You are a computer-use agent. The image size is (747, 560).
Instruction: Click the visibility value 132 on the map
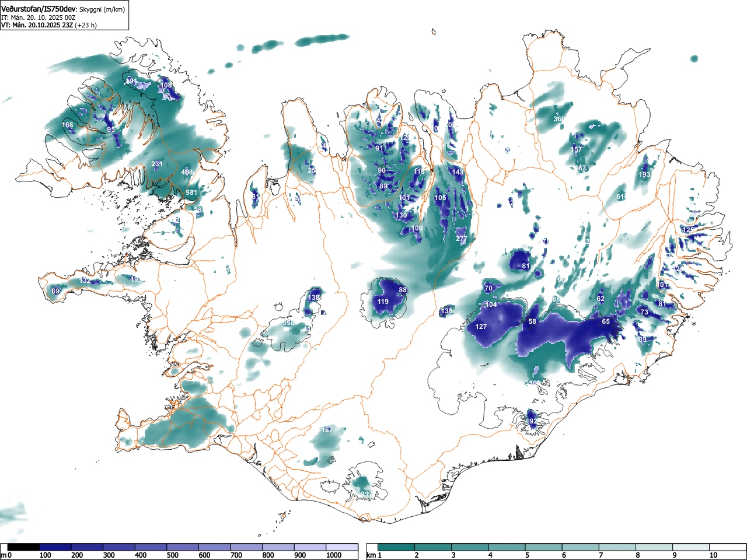tap(85, 281)
